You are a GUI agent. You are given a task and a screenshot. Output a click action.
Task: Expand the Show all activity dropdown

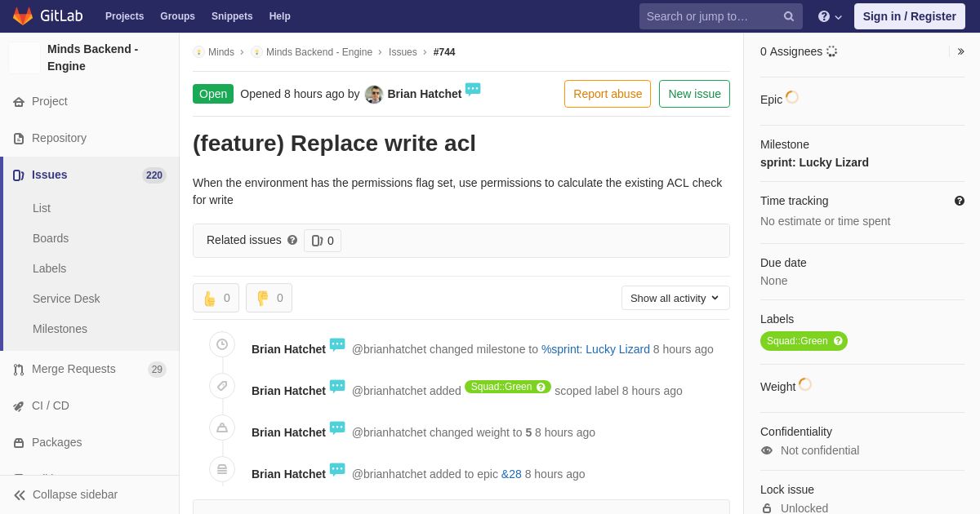pos(675,298)
